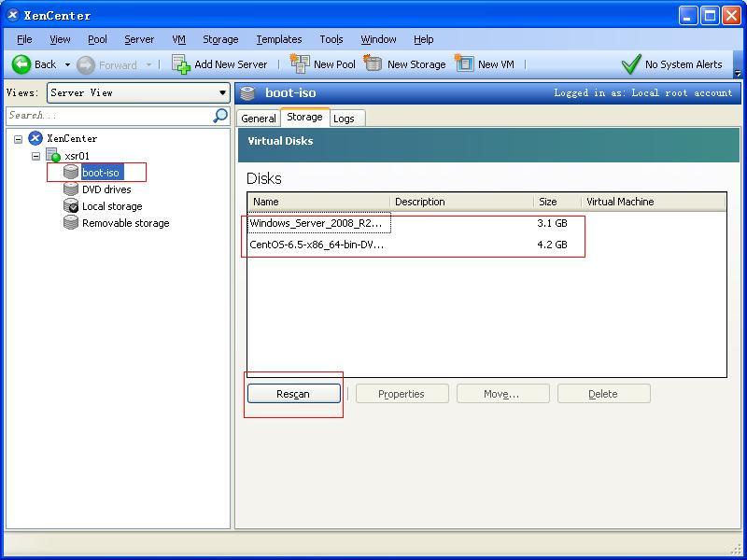Select the Windows_Server_2008_R2 disk row
Screen dimensions: 747x560
pos(486,223)
